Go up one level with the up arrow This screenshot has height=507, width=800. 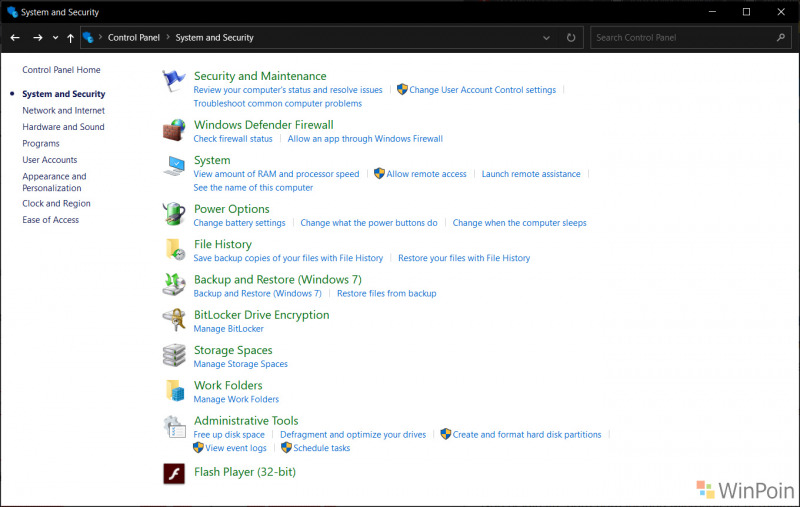(x=70, y=38)
